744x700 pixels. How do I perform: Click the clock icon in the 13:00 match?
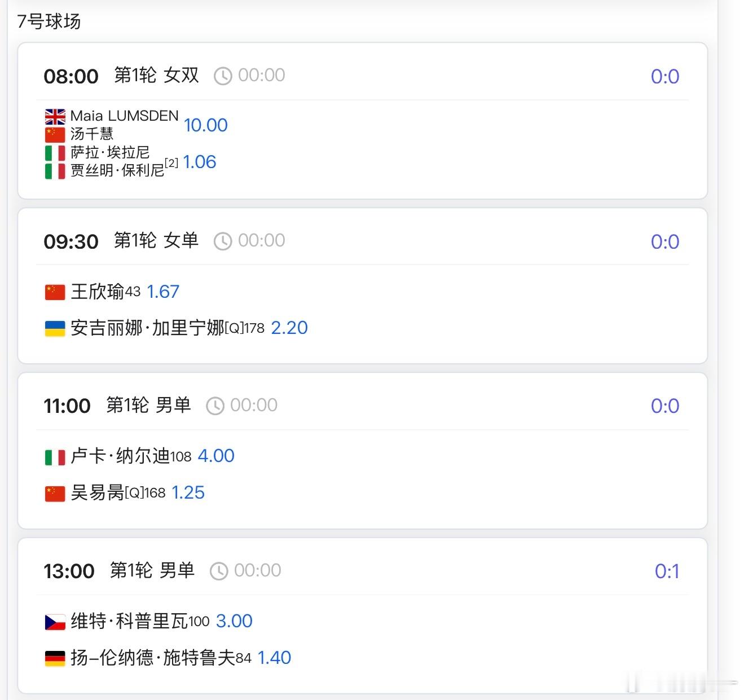[x=219, y=571]
